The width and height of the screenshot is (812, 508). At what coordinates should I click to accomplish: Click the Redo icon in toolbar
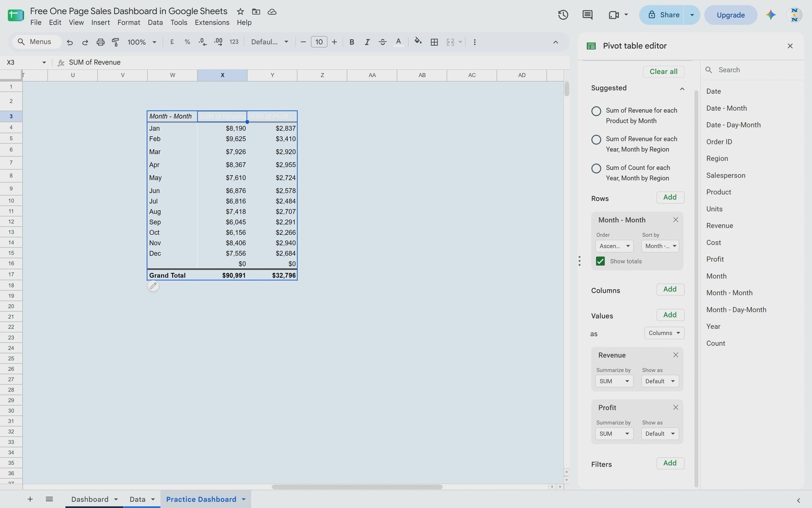pos(85,42)
